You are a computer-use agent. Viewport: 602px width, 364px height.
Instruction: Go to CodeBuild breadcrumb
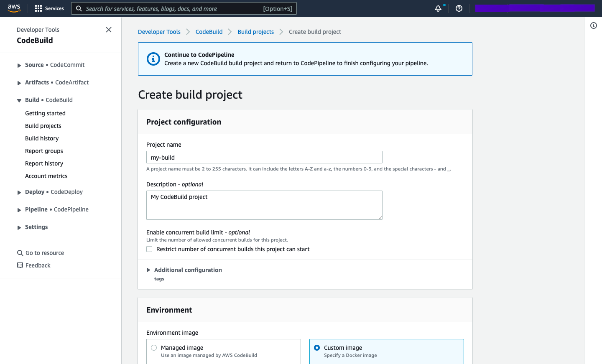[209, 32]
